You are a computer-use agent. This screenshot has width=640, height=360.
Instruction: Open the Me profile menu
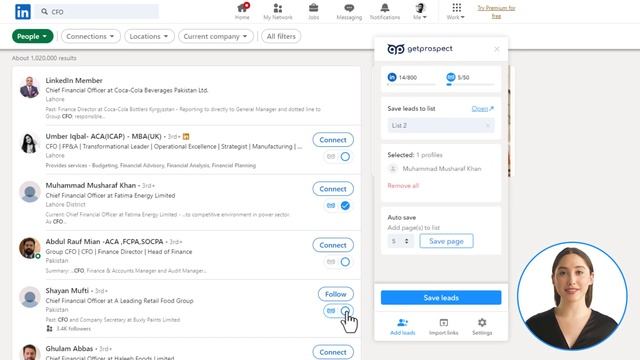point(420,11)
